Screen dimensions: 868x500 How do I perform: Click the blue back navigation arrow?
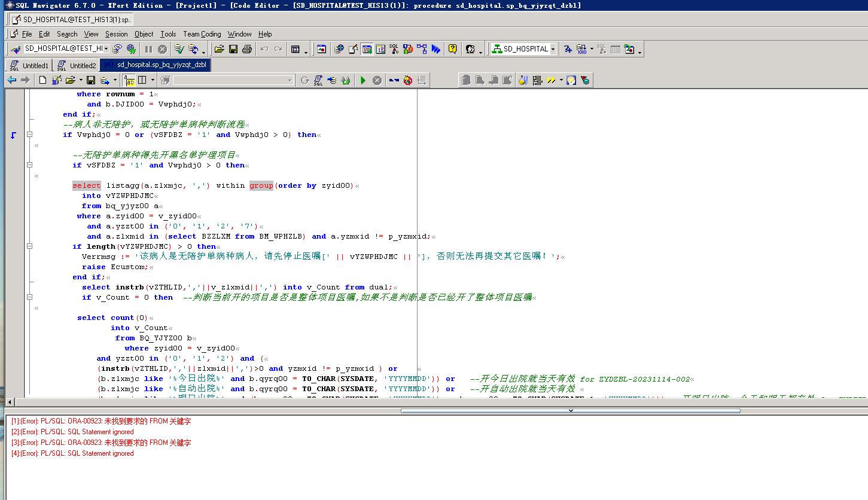pyautogui.click(x=12, y=80)
